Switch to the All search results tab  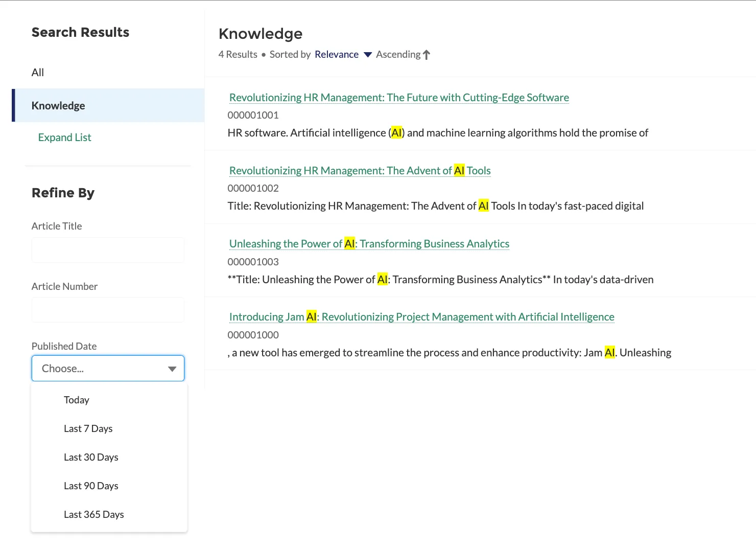click(x=37, y=72)
